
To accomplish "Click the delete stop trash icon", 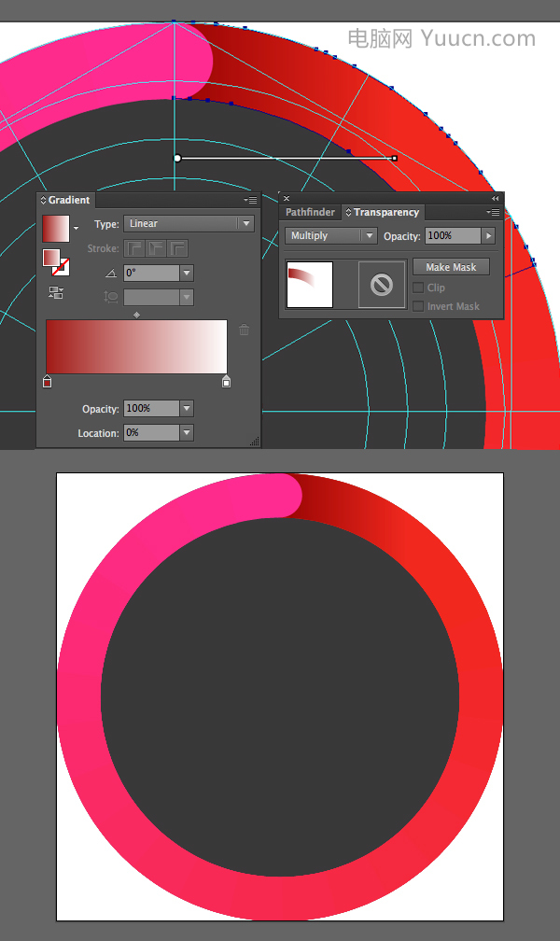I will (244, 330).
